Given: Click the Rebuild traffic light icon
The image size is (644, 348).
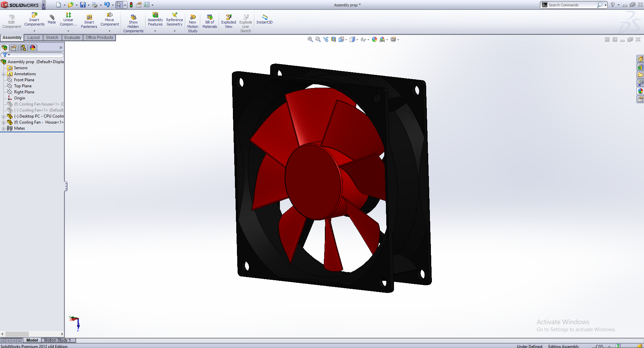Looking at the screenshot, I should [x=131, y=5].
